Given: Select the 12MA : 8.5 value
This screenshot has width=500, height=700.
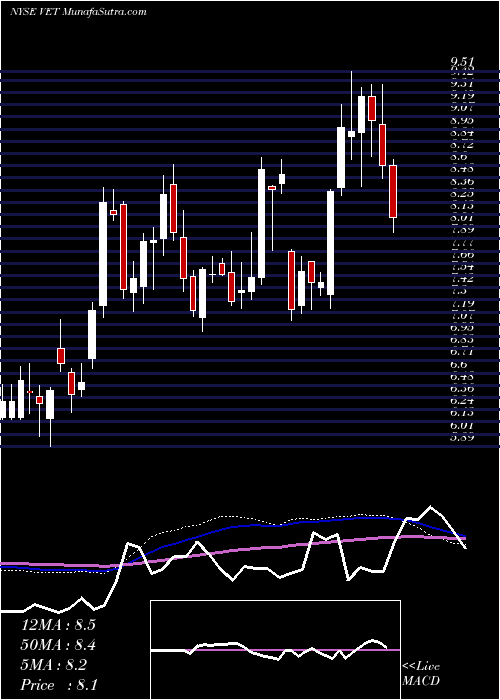Looking at the screenshot, I should coord(58,625).
